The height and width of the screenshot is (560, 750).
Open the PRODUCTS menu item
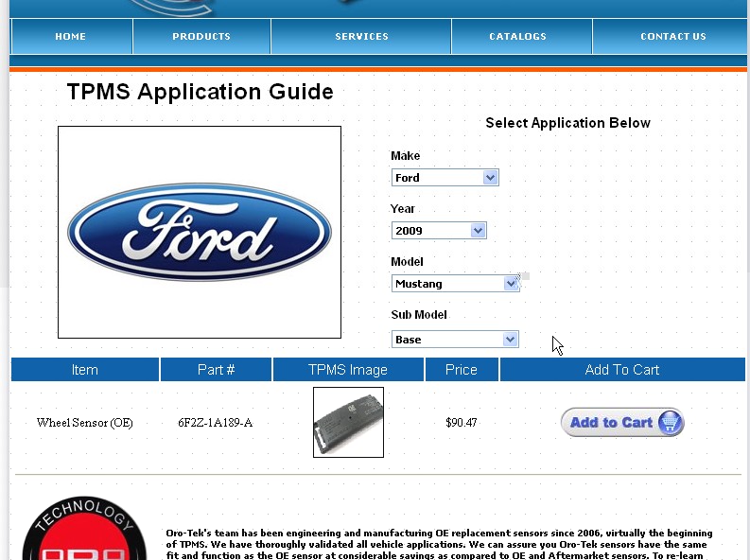point(201,37)
